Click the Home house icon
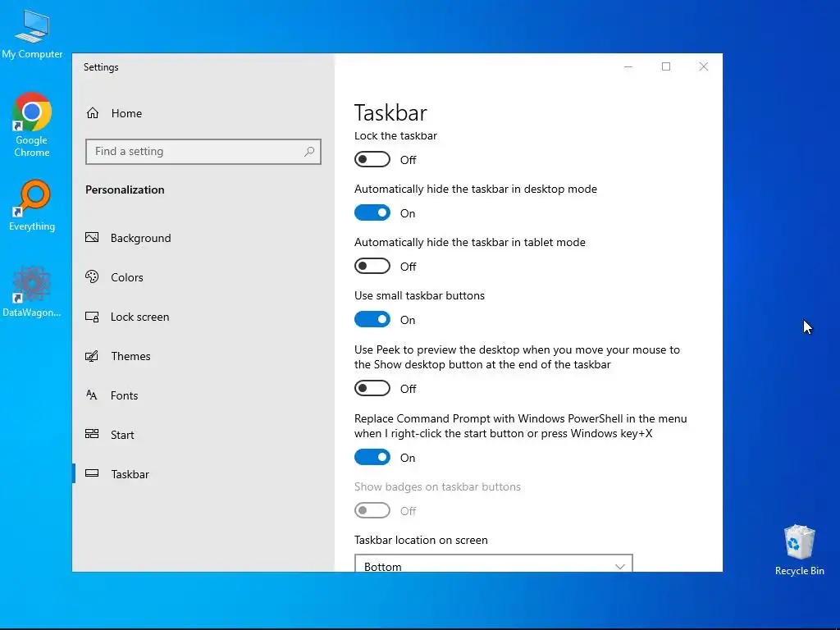The width and height of the screenshot is (840, 630). [x=93, y=113]
